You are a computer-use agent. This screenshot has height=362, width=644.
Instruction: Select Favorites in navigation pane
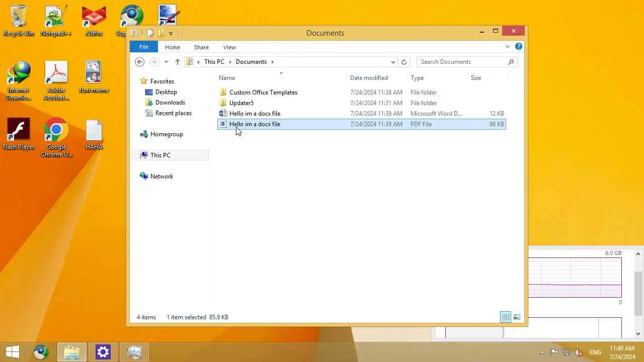[x=162, y=81]
